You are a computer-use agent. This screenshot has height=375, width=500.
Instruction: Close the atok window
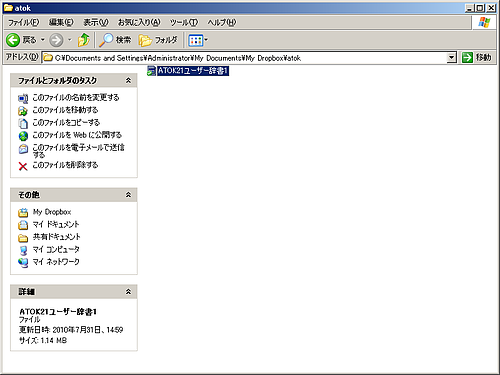pyautogui.click(x=491, y=8)
